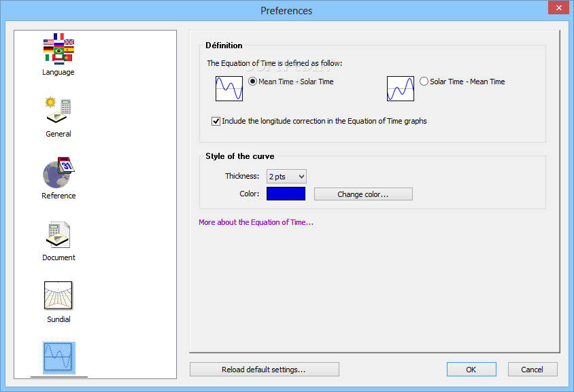
Task: Open the Thickness dropdown
Action: [286, 176]
